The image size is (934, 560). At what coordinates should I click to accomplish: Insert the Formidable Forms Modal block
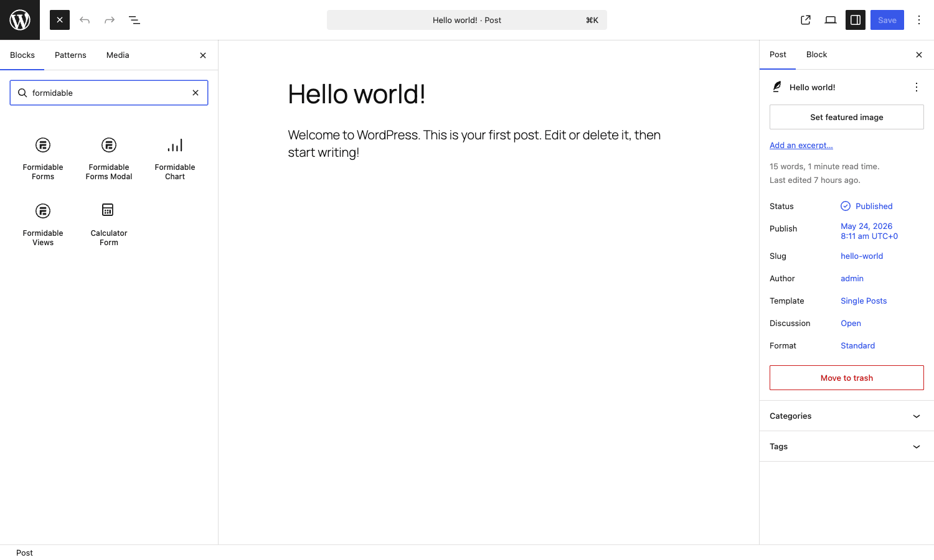109,159
